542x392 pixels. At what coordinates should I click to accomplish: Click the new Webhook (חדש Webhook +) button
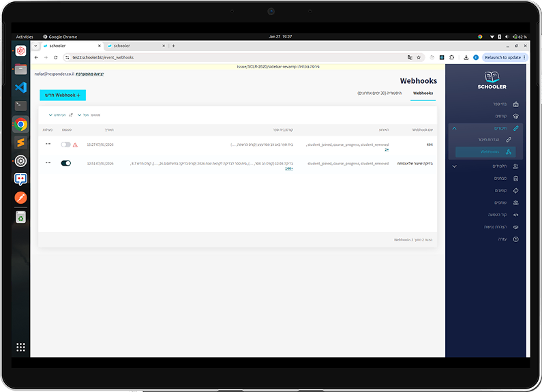pyautogui.click(x=63, y=95)
